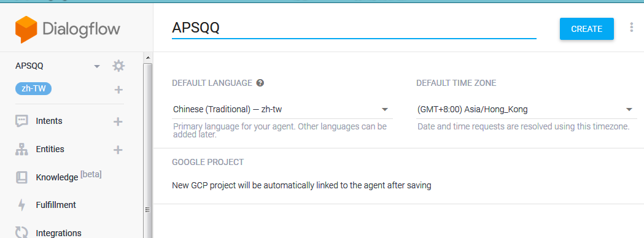The height and width of the screenshot is (238, 644).
Task: Open the Default Language dropdown
Action: [282, 110]
